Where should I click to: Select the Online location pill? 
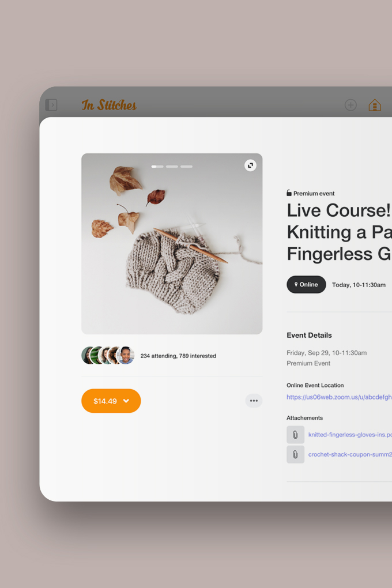[x=306, y=284]
